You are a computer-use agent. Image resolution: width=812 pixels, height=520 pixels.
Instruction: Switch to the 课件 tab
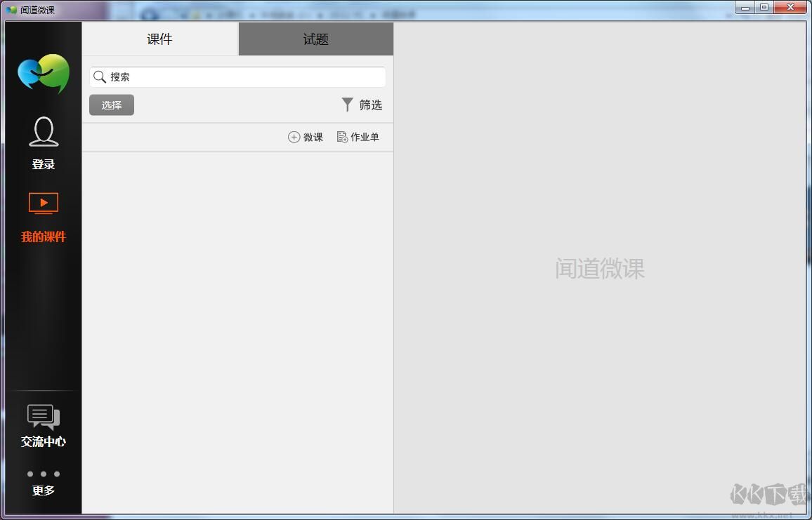pos(159,39)
